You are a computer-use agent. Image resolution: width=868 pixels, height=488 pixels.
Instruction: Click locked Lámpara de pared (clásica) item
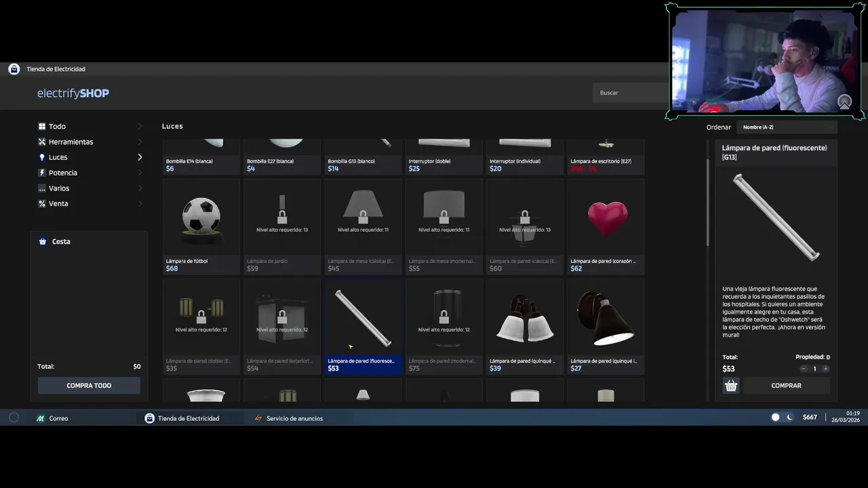coord(525,227)
